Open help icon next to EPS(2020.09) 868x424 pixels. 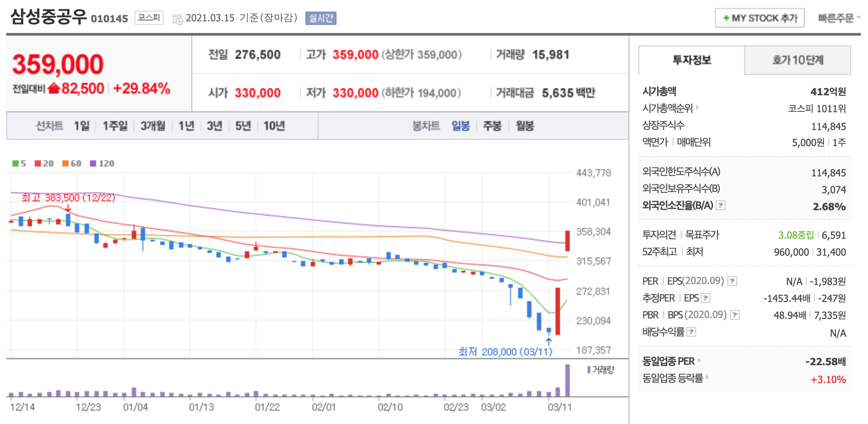(732, 281)
